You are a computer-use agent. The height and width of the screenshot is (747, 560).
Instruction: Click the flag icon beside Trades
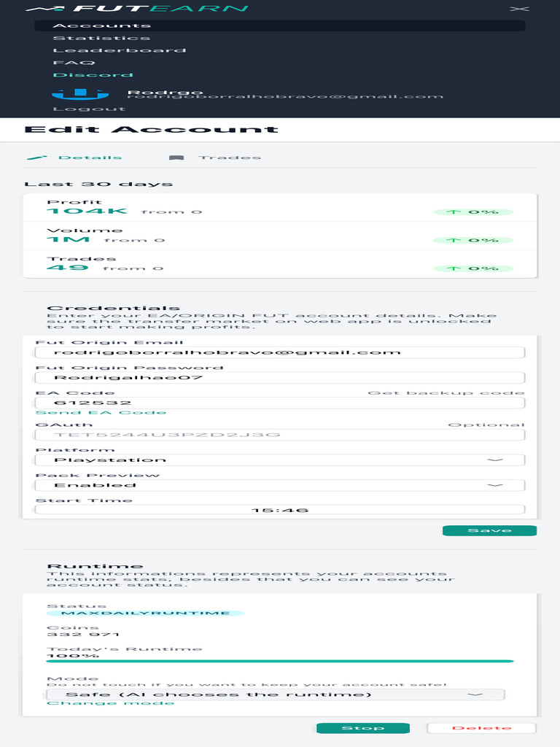tap(176, 158)
